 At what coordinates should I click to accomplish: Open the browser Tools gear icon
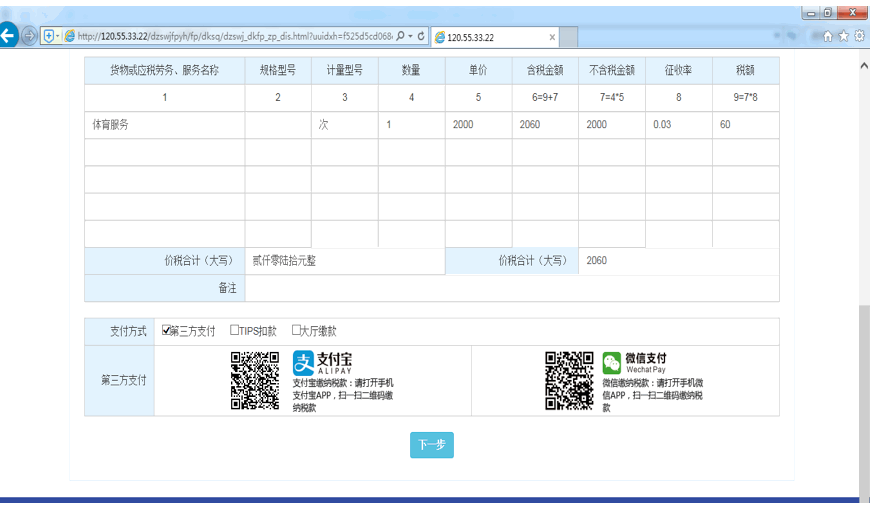[x=859, y=37]
